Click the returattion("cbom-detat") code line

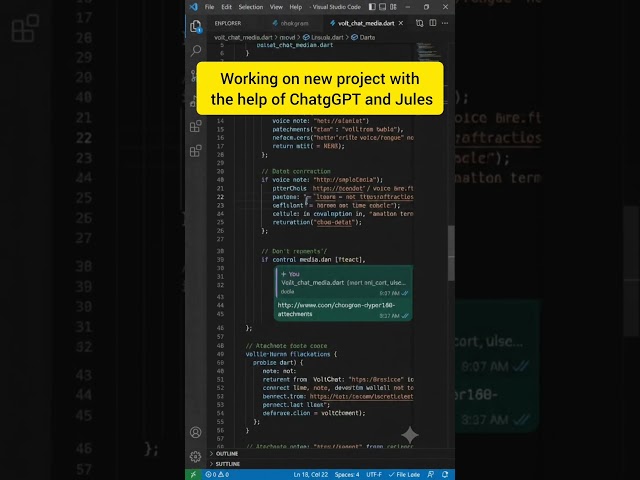coord(317,222)
